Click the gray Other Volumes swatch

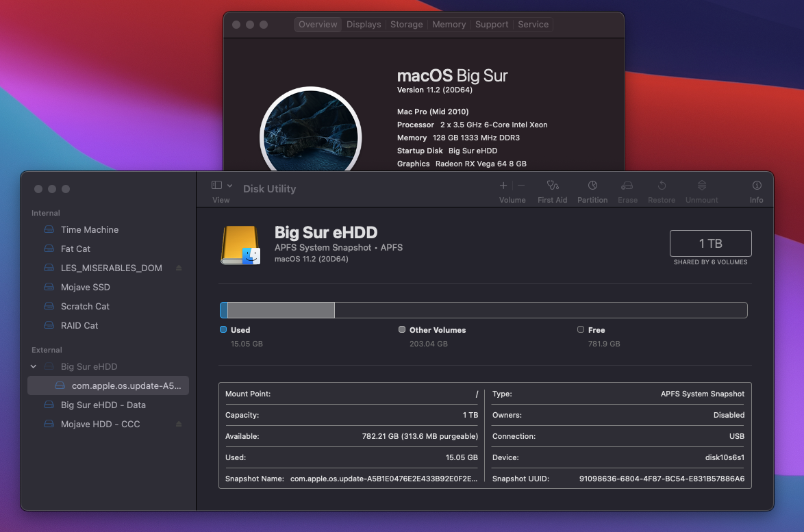tap(402, 329)
